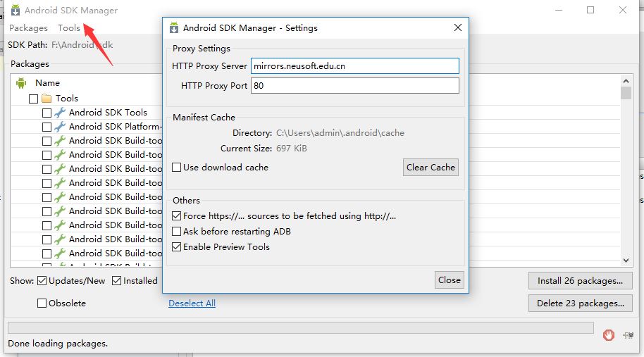Click the red stop hand icon
The width and height of the screenshot is (644, 357).
[609, 335]
